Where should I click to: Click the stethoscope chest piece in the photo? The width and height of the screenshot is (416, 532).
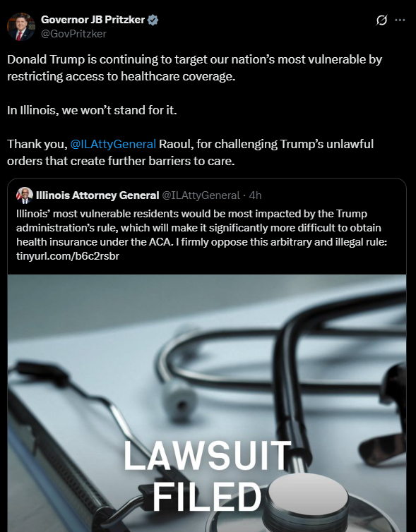[x=307, y=500]
